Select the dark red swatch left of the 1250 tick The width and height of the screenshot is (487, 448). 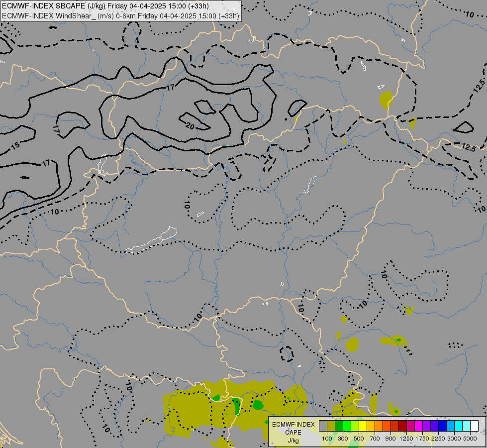(x=403, y=426)
